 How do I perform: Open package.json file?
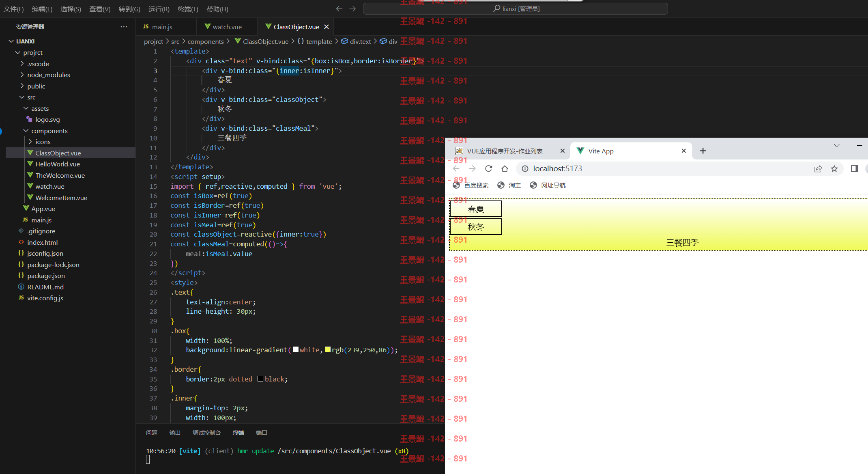[x=46, y=276]
